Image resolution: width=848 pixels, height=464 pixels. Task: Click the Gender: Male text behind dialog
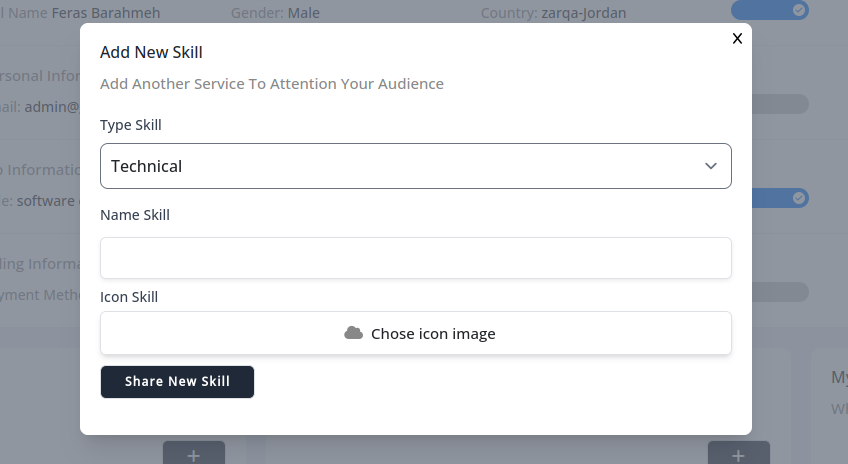[275, 12]
